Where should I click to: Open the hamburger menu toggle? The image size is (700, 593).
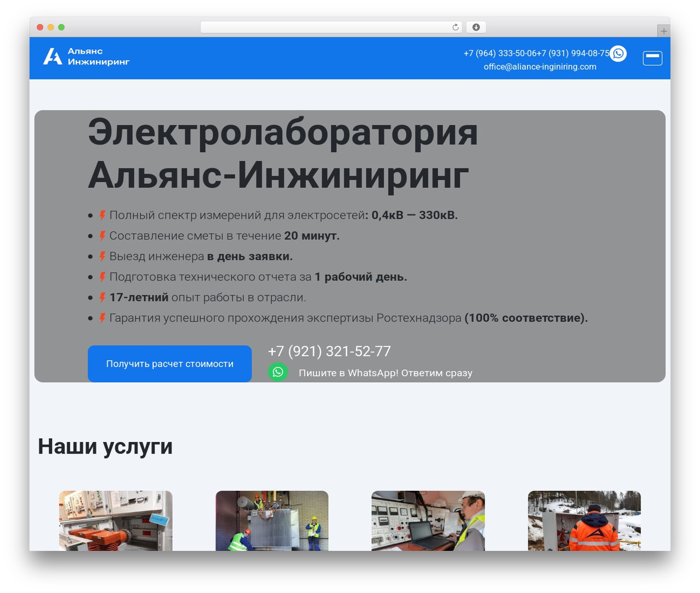click(652, 58)
